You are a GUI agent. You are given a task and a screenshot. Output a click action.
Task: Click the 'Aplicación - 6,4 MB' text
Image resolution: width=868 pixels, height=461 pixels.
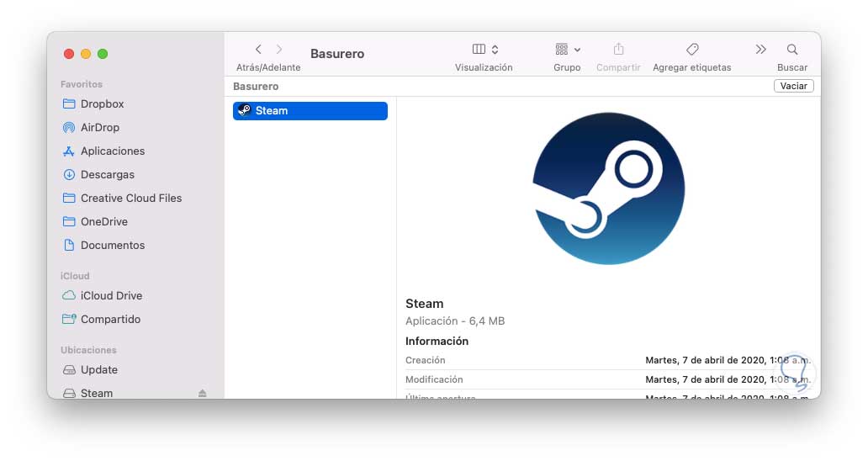(x=455, y=321)
